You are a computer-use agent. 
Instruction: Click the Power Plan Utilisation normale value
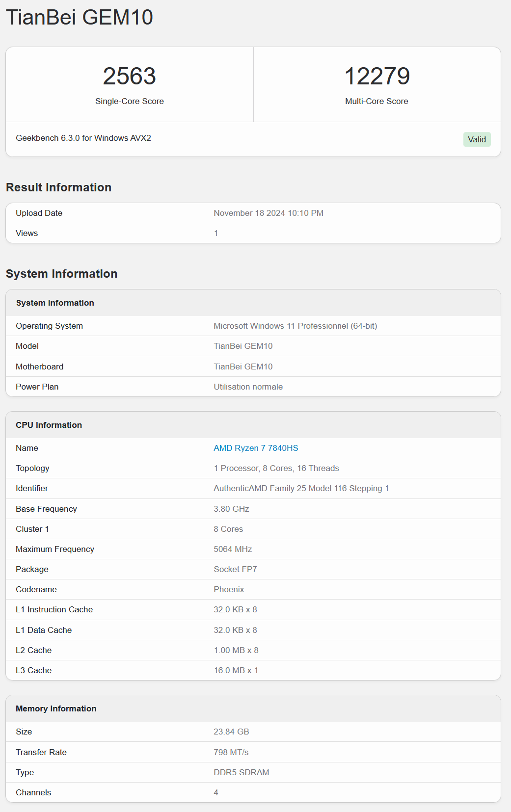click(248, 387)
